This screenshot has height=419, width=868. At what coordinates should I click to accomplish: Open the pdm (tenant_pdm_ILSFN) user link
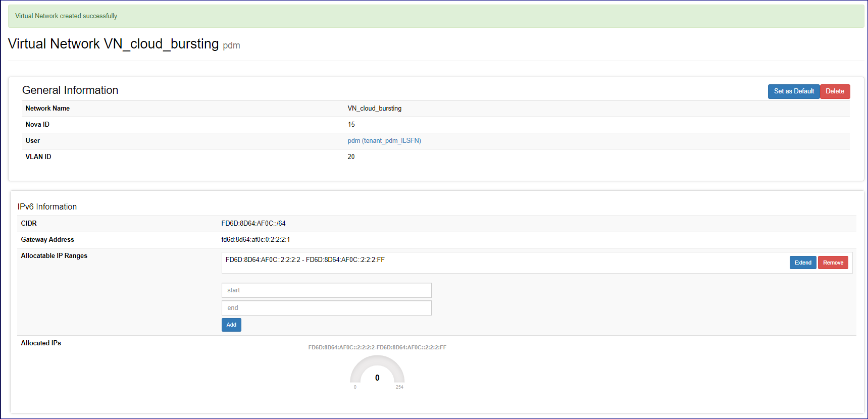click(384, 141)
